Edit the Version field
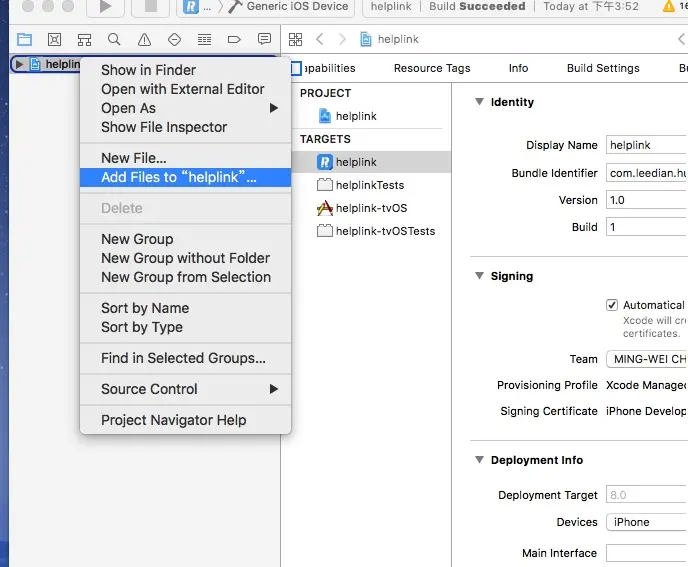The height and width of the screenshot is (567, 688). click(x=647, y=200)
